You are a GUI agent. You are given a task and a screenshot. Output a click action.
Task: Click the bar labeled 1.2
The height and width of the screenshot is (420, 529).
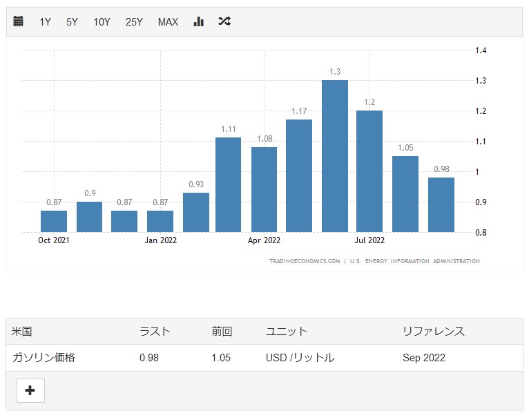[x=369, y=171]
